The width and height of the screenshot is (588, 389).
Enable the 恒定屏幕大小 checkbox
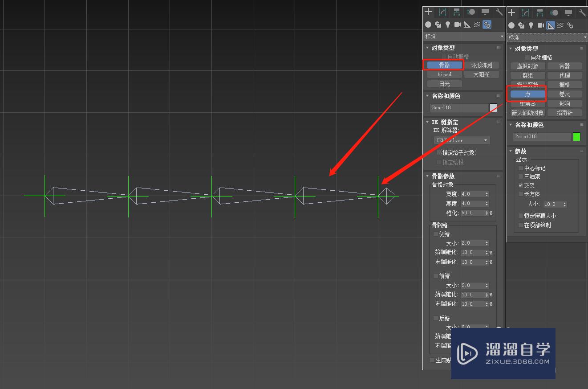[x=521, y=216]
